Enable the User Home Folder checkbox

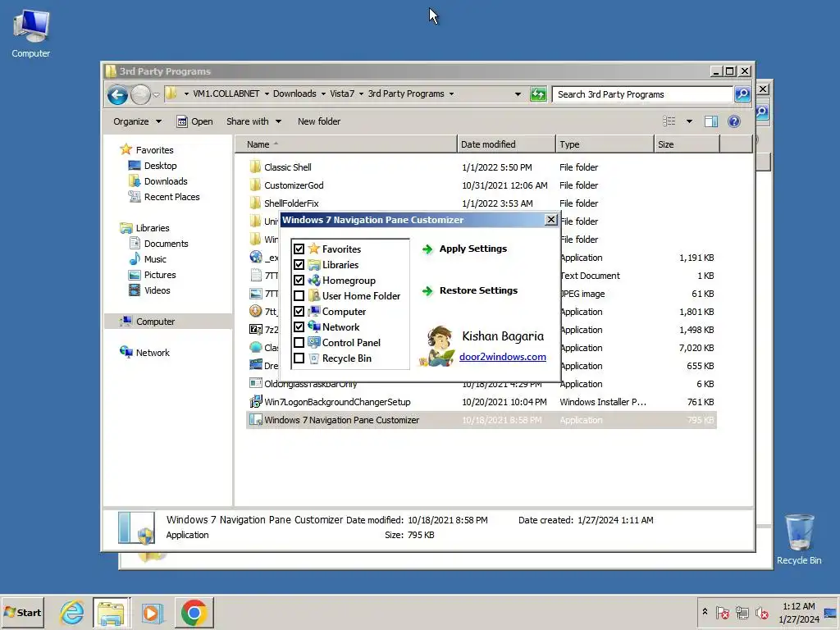pyautogui.click(x=299, y=295)
